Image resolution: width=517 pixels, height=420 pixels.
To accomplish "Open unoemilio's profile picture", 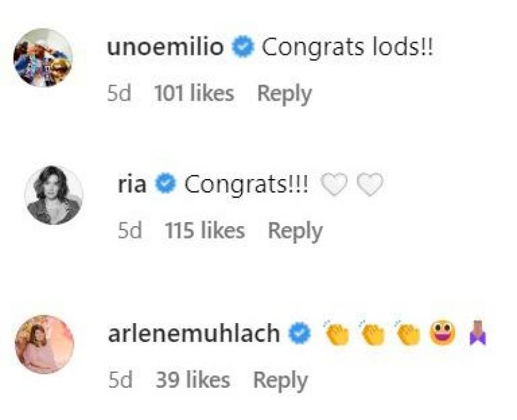I will 43,57.
